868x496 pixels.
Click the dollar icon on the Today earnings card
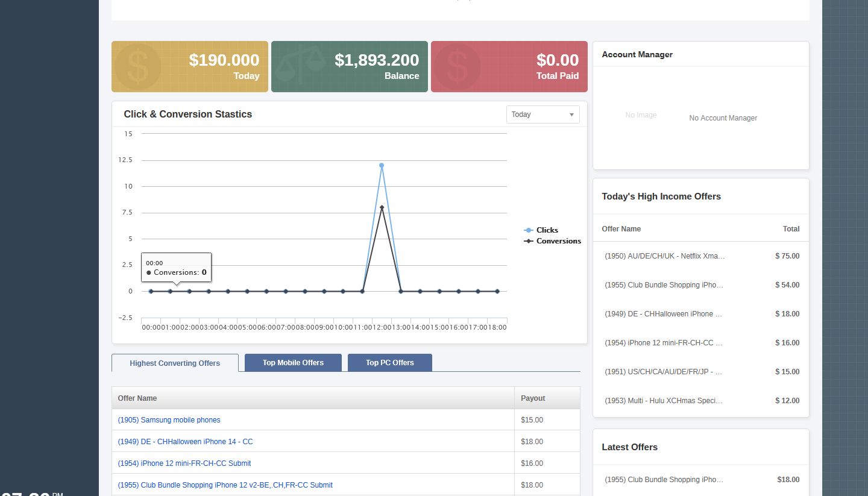coord(137,67)
